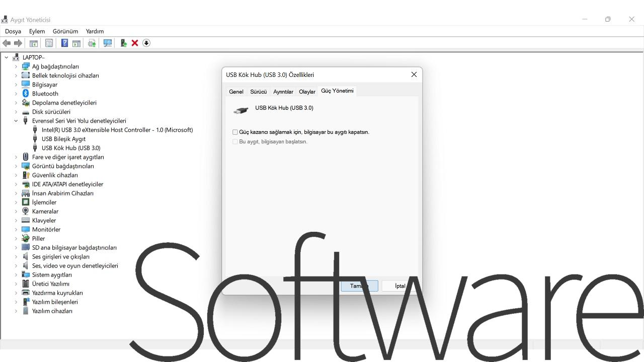
Task: Maximize the Aygıt Yöneticisi window
Action: 608,19
